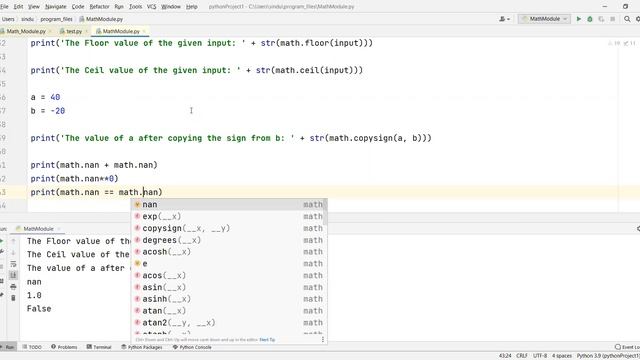Select constant e completion suggestion
The width and height of the screenshot is (640, 360).
coord(229,264)
